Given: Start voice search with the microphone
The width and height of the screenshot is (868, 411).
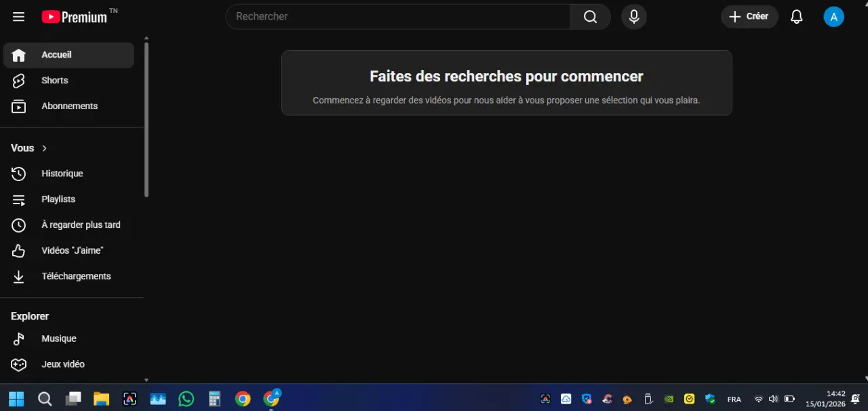Looking at the screenshot, I should click(x=634, y=16).
